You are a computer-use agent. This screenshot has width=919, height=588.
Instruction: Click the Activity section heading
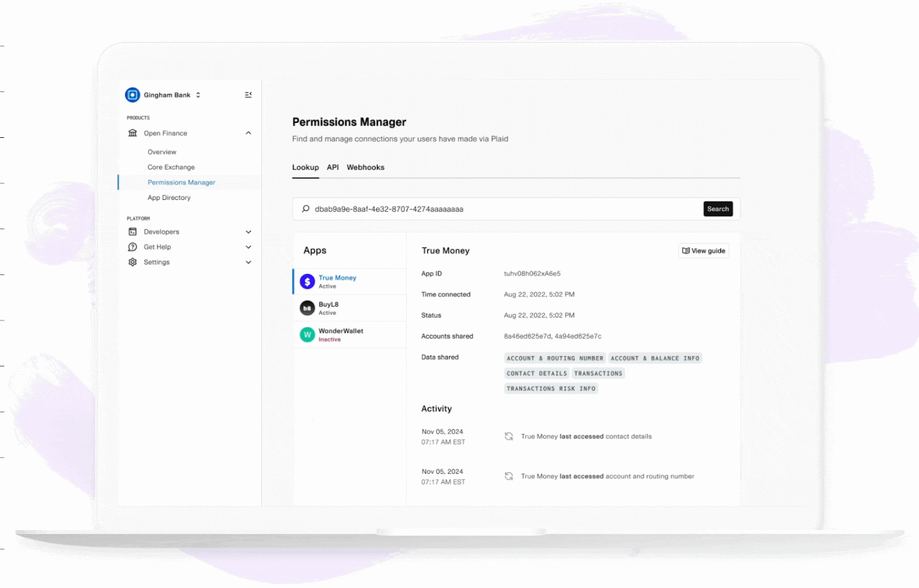coord(437,409)
